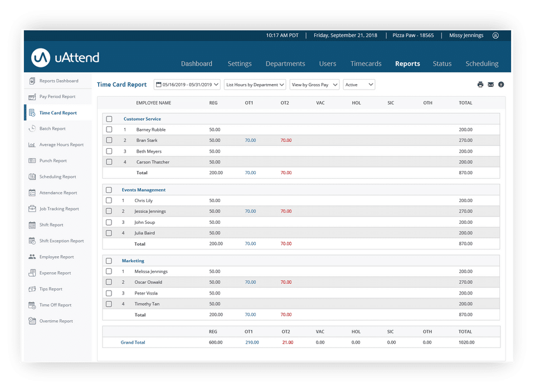Click the export globe icon
Viewport: 535px width, 392px height.
point(501,85)
